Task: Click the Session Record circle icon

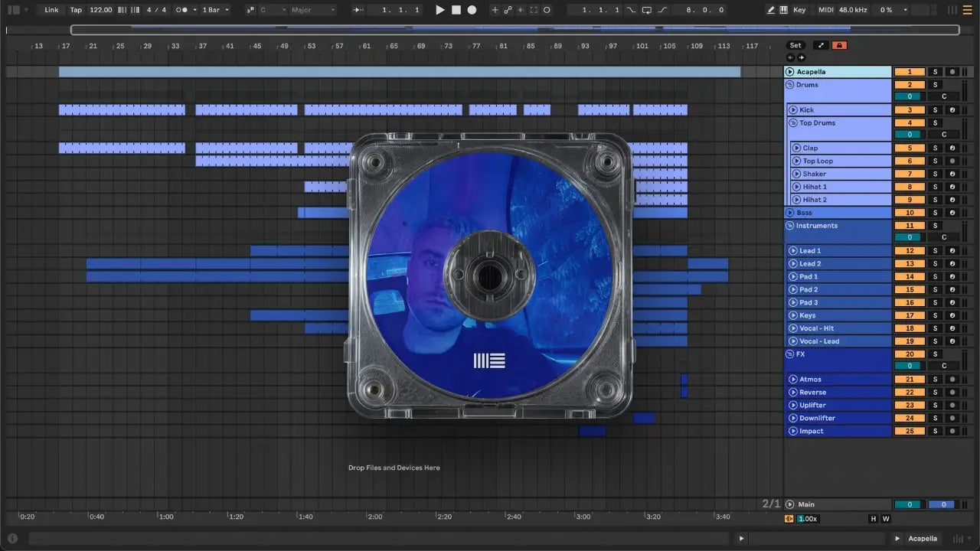Action: coord(547,10)
